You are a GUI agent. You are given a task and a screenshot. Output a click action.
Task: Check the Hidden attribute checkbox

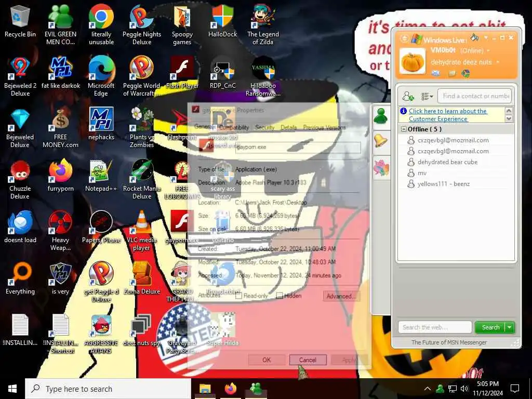[x=279, y=296]
